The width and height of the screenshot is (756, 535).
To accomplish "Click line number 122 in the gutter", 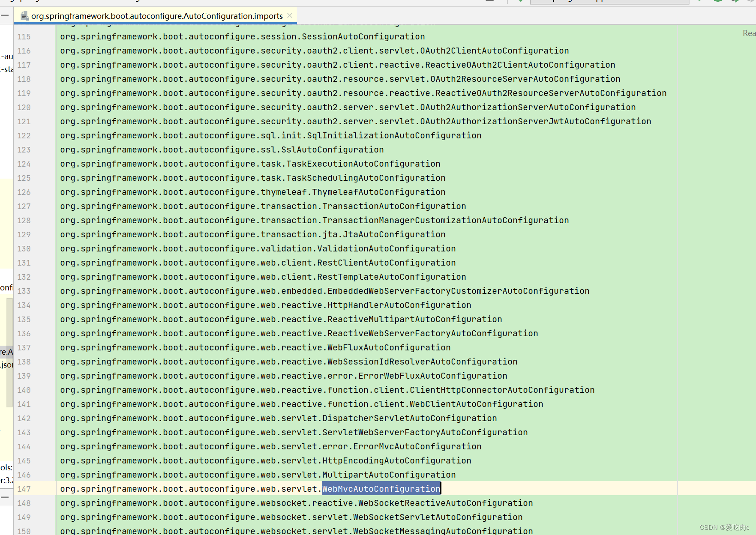I will click(24, 136).
